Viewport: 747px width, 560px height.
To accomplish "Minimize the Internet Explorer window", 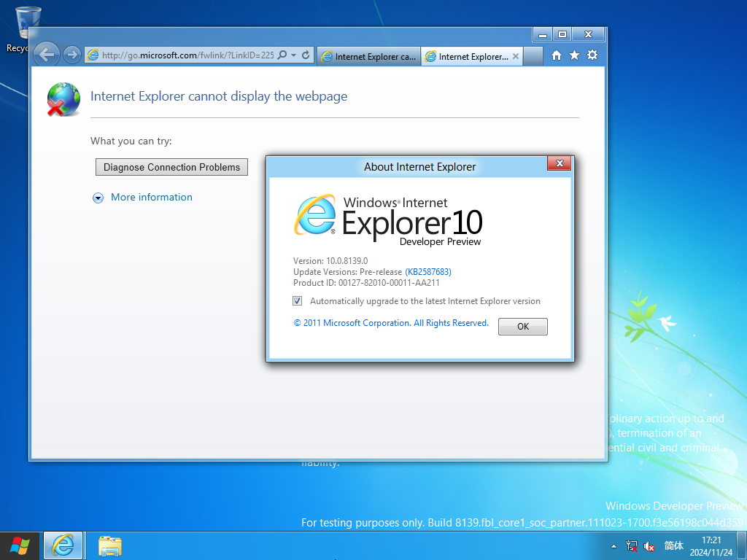I will click(x=542, y=34).
